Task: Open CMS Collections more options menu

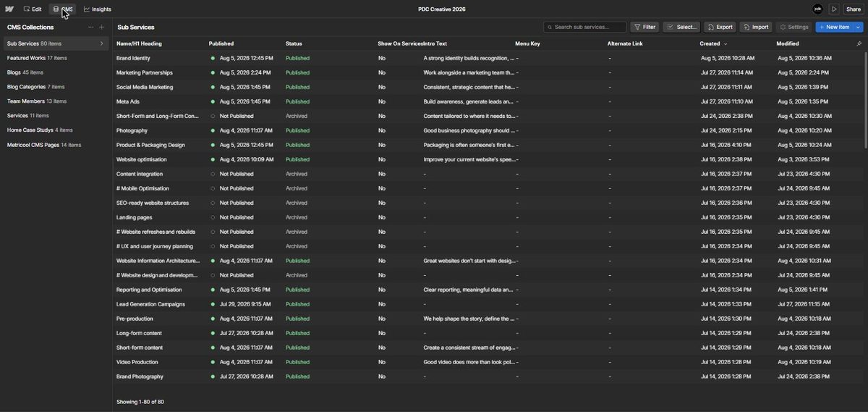Action: [90, 27]
